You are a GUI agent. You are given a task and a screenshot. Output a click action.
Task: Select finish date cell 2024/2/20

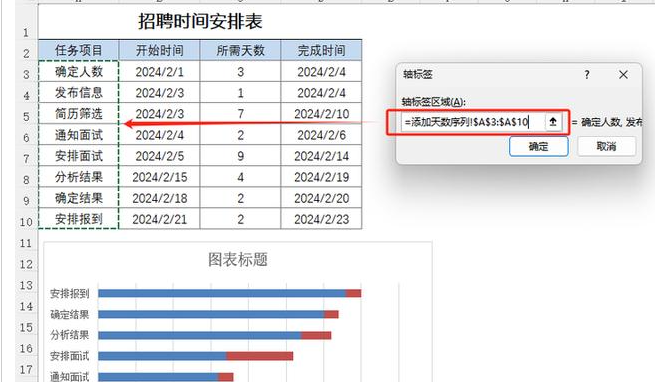(x=321, y=198)
